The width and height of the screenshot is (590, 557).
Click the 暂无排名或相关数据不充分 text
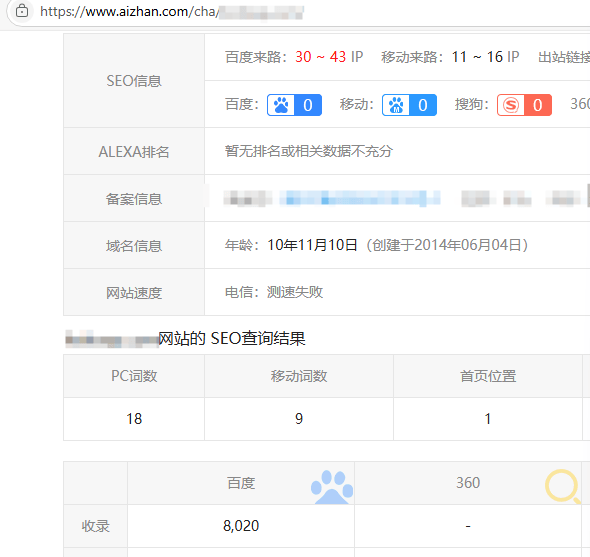click(x=309, y=151)
